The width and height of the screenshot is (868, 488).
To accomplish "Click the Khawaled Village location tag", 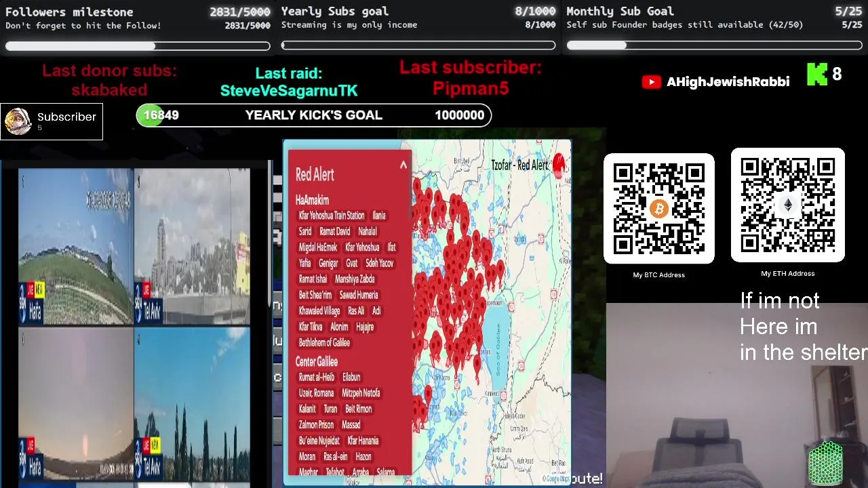I will pyautogui.click(x=319, y=310).
